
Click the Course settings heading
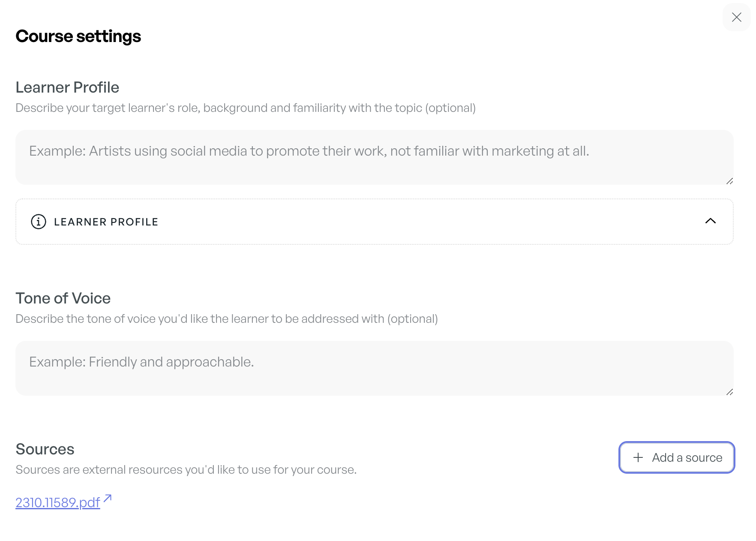78,36
